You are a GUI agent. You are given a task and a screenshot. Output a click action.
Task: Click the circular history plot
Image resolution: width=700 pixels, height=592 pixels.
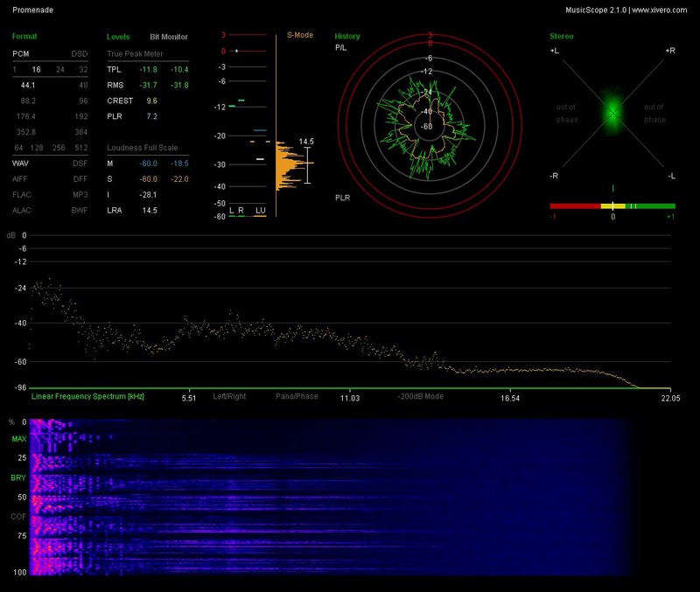coord(430,126)
